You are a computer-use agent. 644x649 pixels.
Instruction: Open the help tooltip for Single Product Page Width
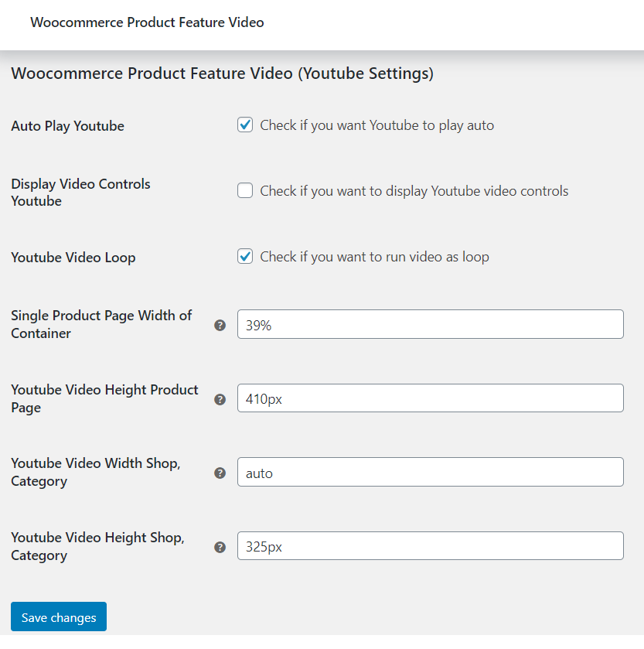(x=220, y=326)
